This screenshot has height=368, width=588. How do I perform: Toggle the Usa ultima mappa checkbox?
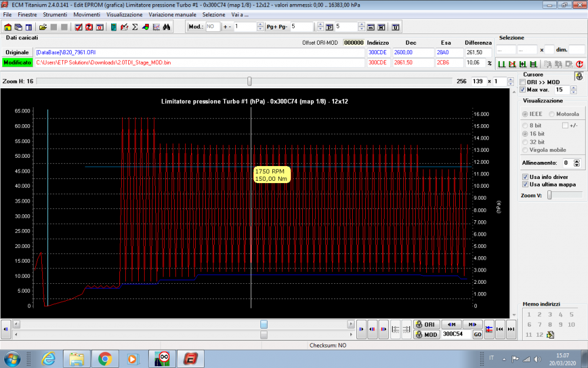[x=525, y=184]
